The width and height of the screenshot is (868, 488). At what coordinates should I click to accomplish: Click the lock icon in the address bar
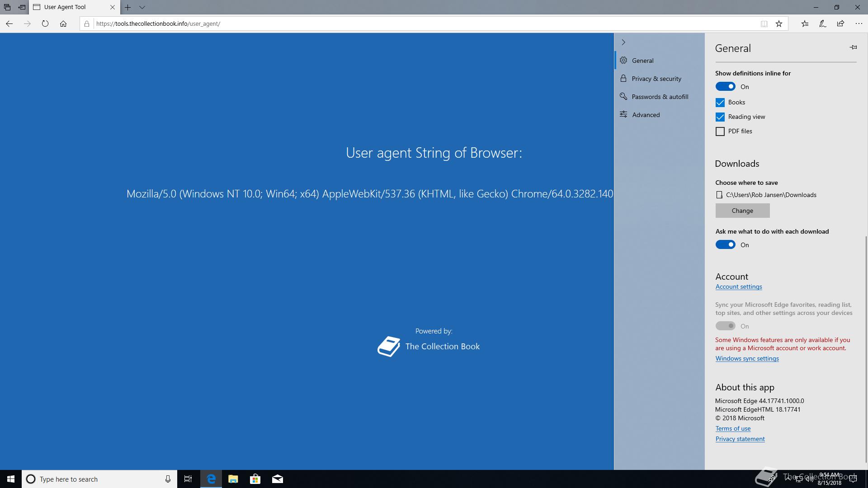click(87, 23)
